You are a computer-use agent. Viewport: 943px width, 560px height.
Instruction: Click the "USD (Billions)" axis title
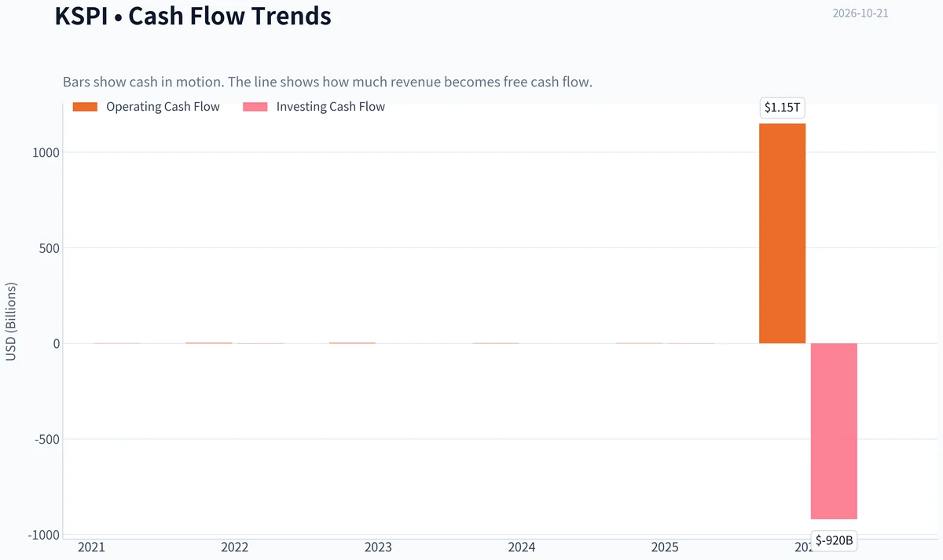[11, 322]
